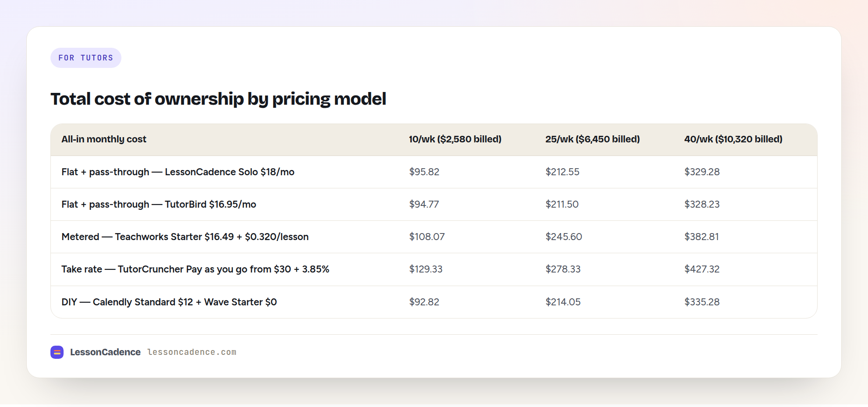Click the $129.33 cell

pos(426,269)
